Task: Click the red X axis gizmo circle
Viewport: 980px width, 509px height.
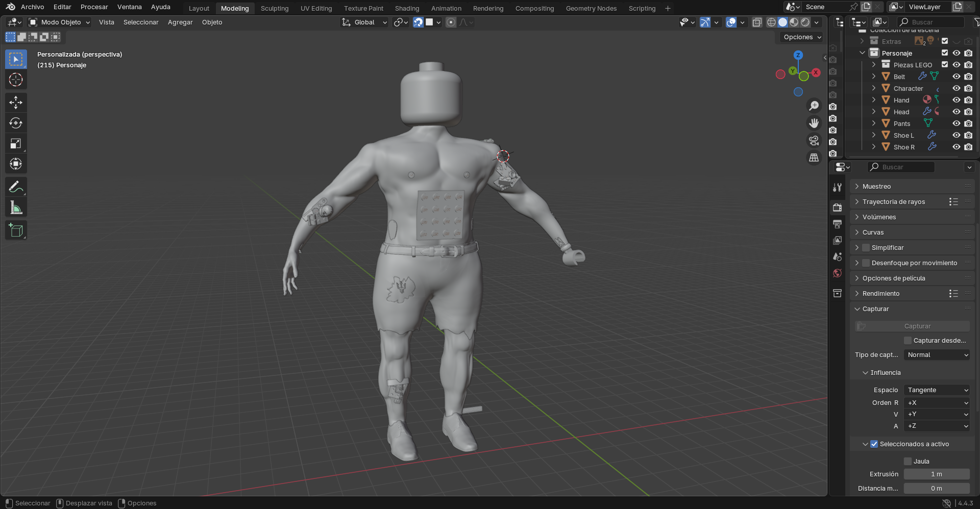Action: (x=816, y=72)
